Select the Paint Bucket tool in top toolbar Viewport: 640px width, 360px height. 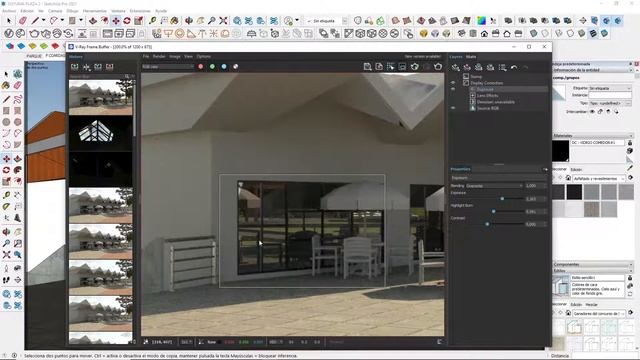click(x=175, y=20)
